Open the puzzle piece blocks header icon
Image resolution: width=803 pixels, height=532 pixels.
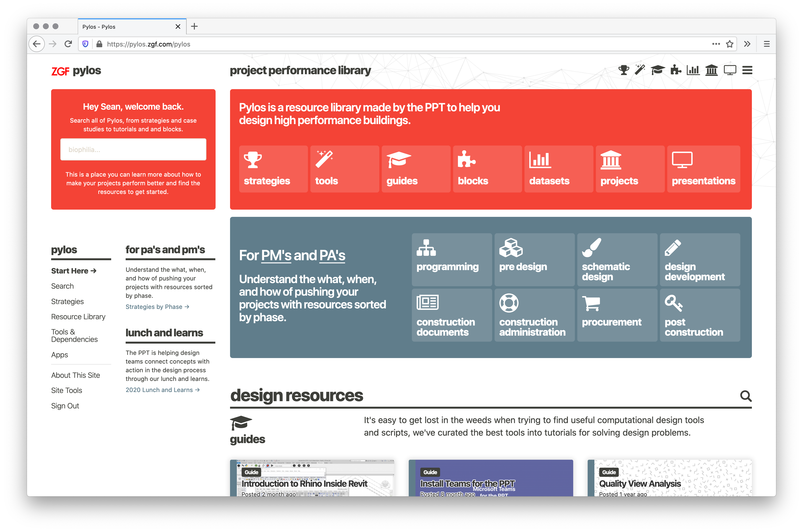(x=676, y=70)
